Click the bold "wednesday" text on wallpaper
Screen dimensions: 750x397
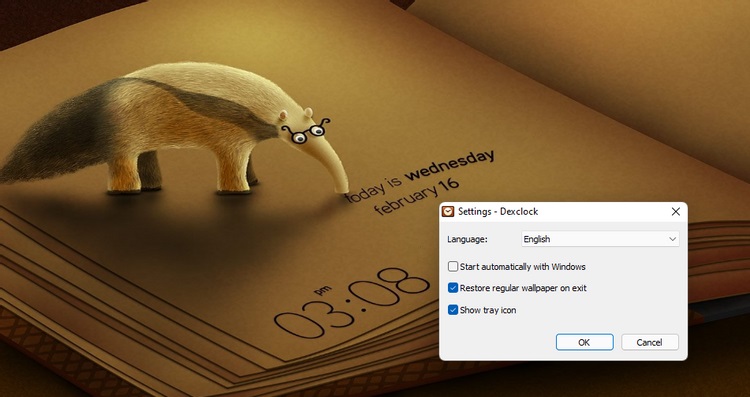click(x=449, y=165)
